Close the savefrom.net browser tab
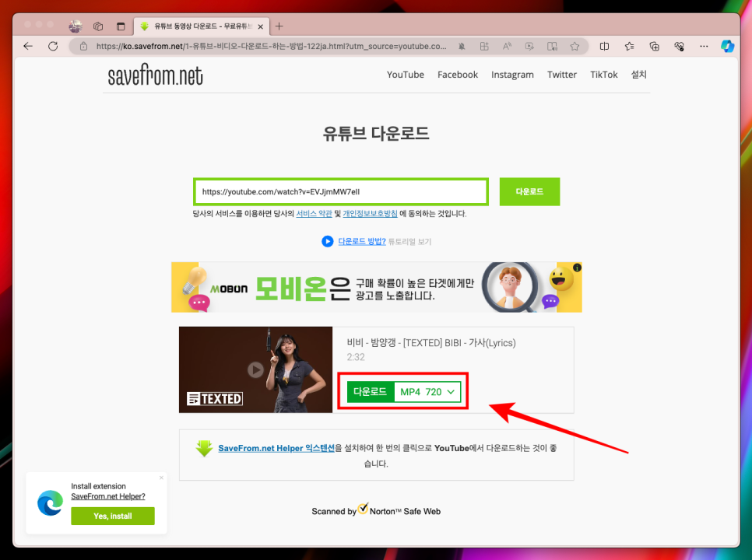 [x=261, y=26]
